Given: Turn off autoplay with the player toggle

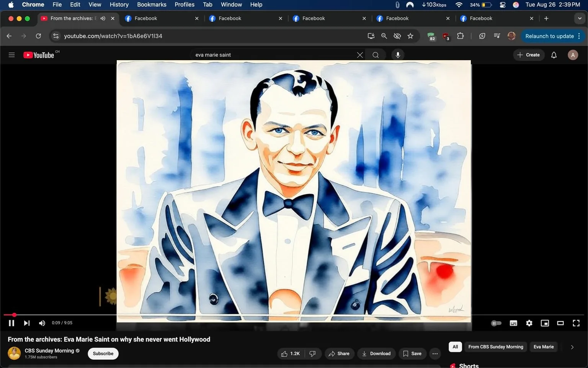Looking at the screenshot, I should point(496,323).
